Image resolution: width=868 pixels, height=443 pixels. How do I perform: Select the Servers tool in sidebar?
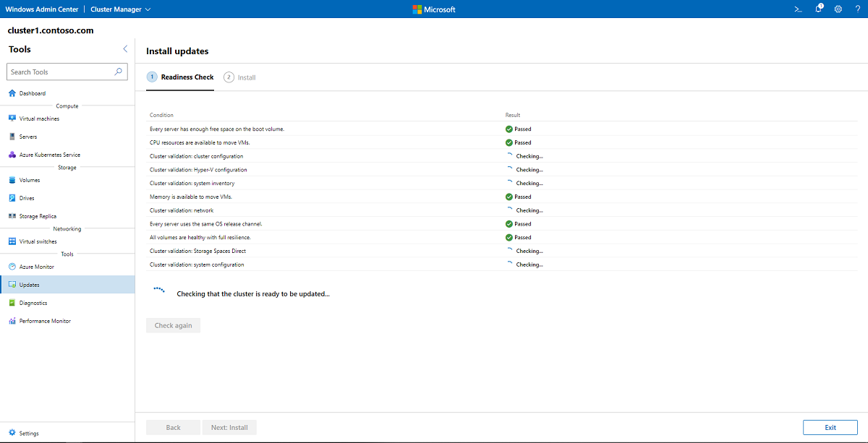pos(28,137)
